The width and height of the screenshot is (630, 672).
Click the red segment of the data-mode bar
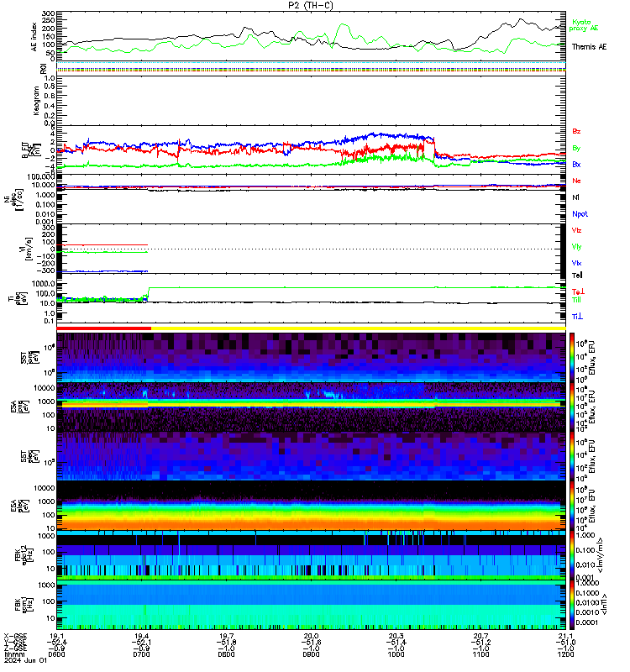tap(103, 328)
